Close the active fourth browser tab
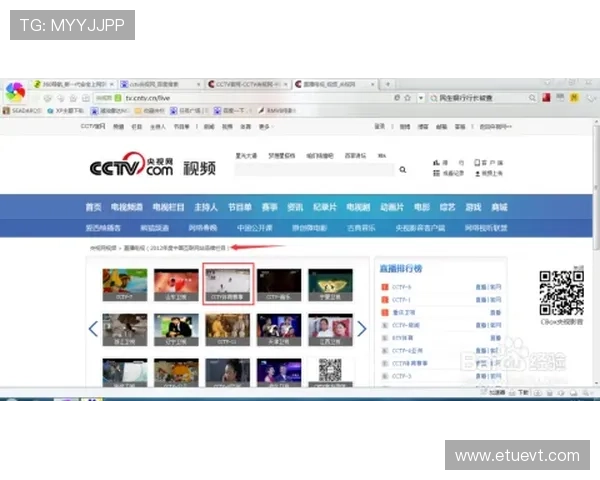The image size is (600, 480). click(372, 84)
